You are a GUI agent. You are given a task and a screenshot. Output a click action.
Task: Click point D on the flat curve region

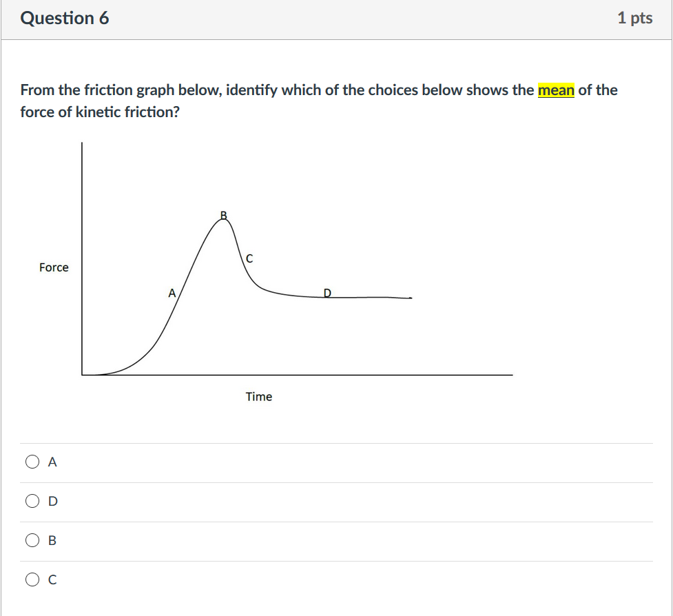tap(327, 294)
